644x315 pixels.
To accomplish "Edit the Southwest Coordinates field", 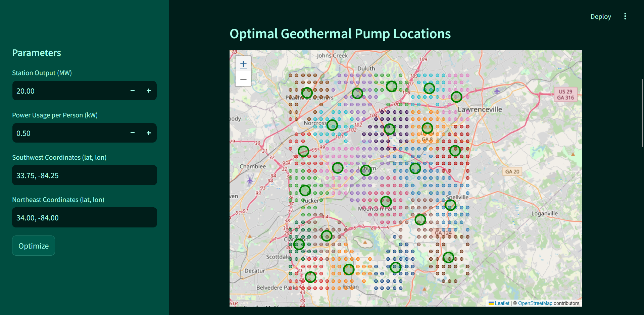I will pyautogui.click(x=85, y=175).
